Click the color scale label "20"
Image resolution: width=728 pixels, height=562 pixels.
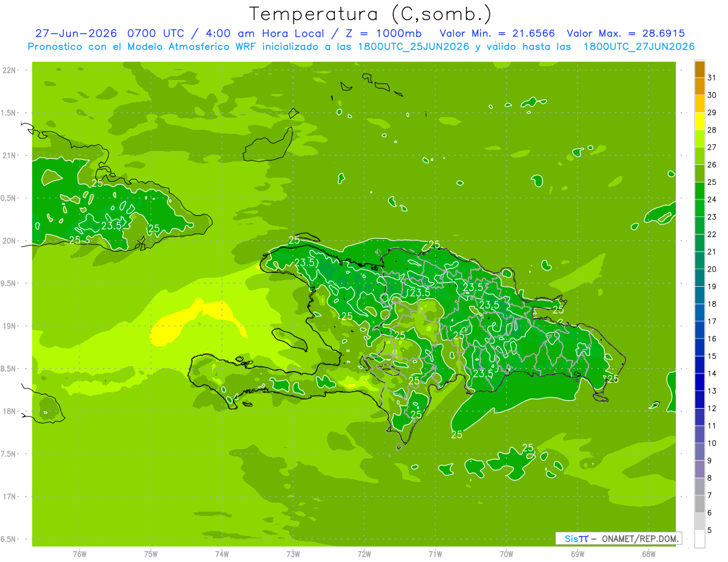[712, 269]
